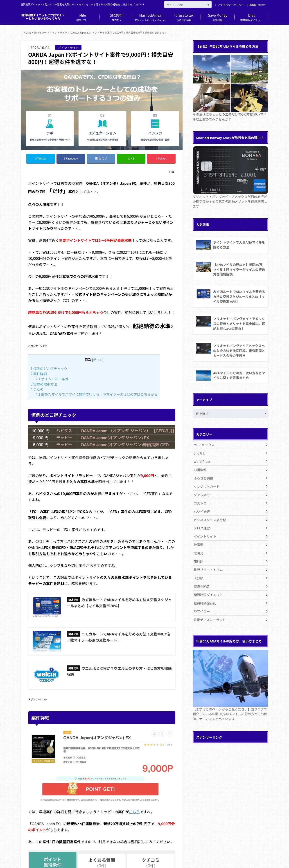Screen dimensions: 289x868
Task: Open the MarriottAmex menu item
Action: [150, 17]
